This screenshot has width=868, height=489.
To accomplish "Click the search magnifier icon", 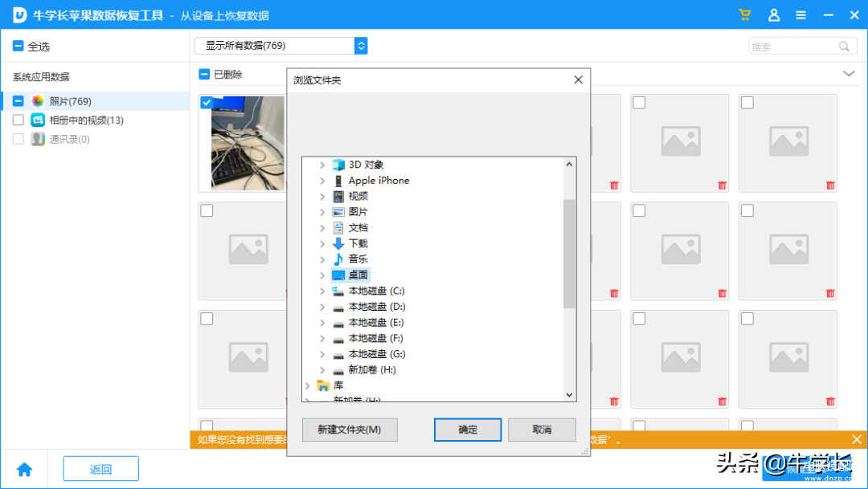I will click(844, 47).
